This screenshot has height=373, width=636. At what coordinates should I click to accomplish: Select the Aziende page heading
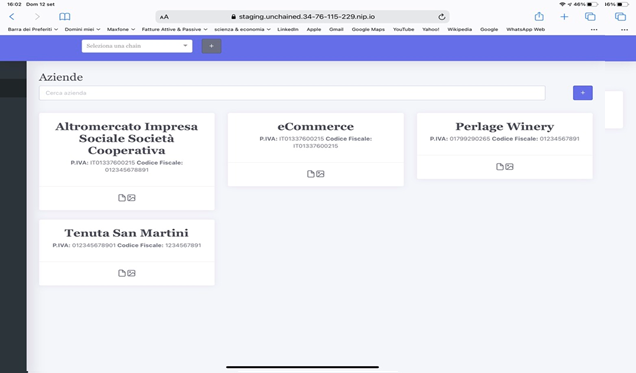pos(61,77)
